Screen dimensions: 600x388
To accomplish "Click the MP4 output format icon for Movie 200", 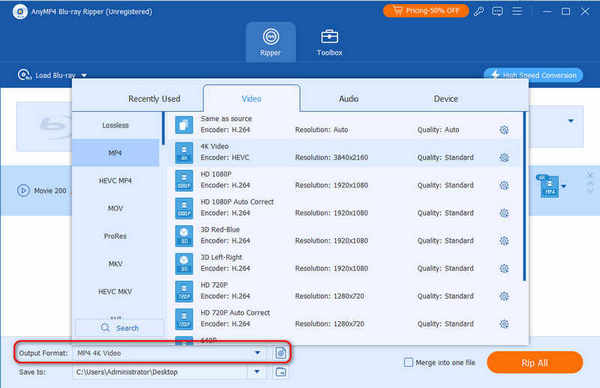I will (x=549, y=187).
